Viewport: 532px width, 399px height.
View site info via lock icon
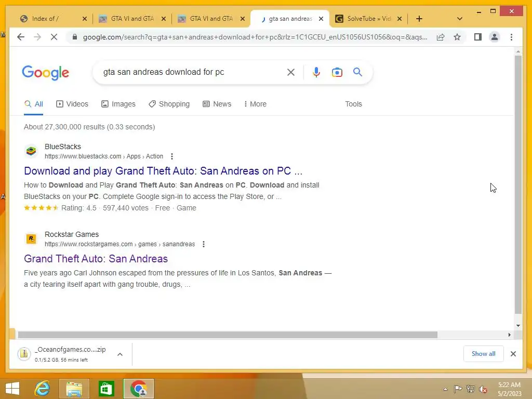click(x=75, y=37)
